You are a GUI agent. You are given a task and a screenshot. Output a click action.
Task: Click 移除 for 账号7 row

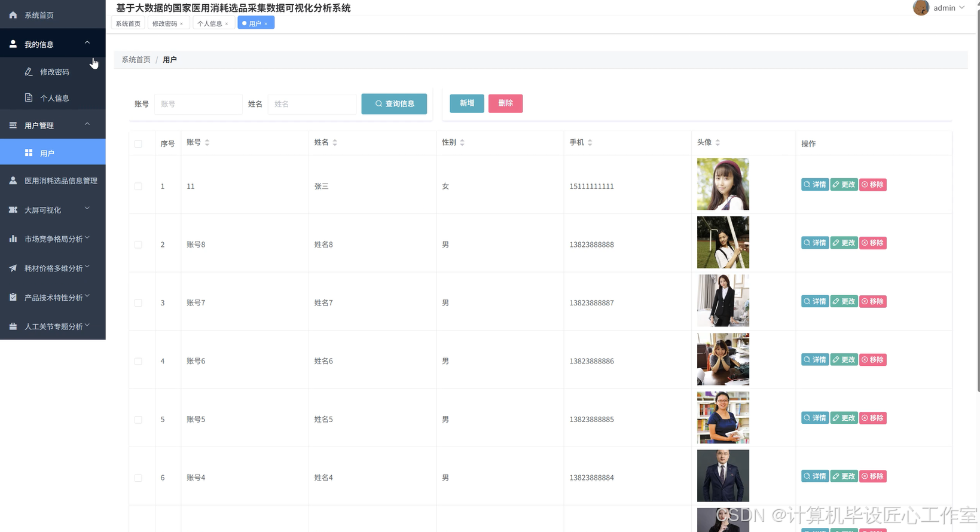tap(873, 301)
